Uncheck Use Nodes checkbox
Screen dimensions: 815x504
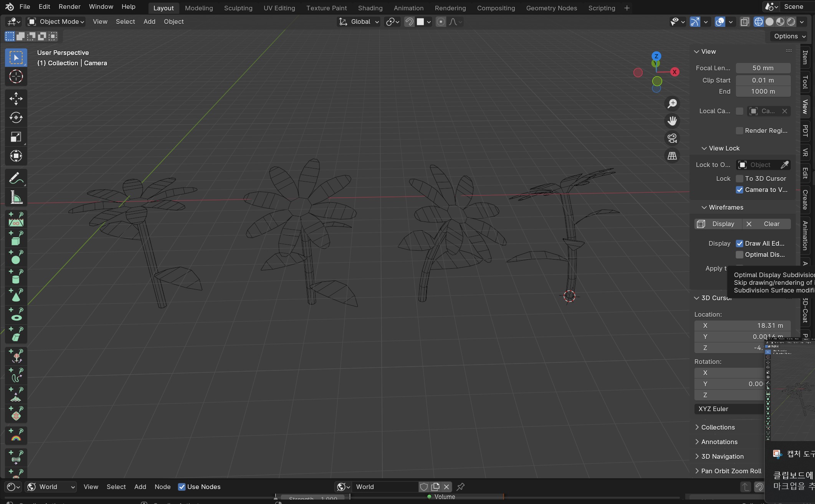pos(182,487)
